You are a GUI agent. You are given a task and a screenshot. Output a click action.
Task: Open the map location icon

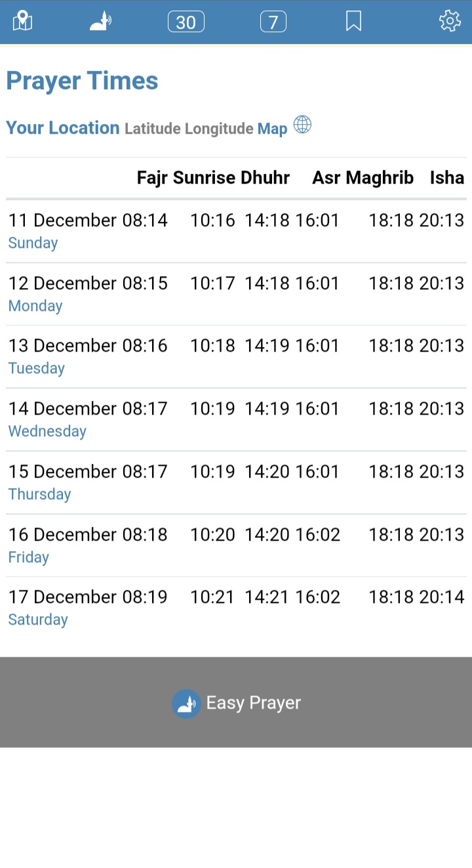pos(22,22)
